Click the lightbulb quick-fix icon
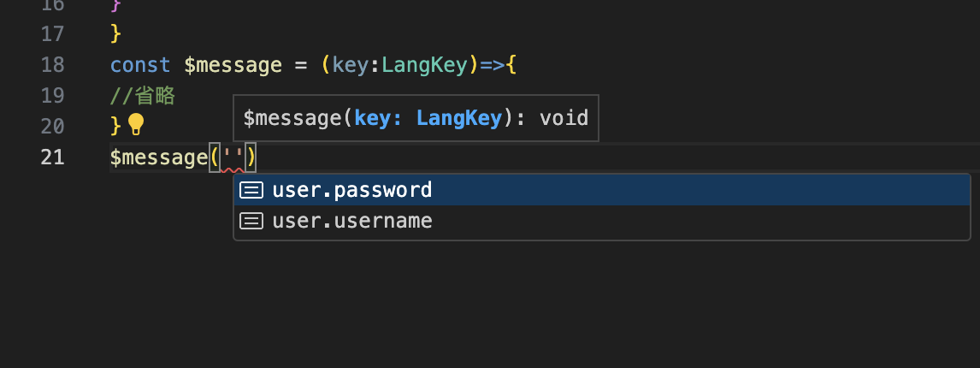The width and height of the screenshot is (980, 368). click(136, 125)
